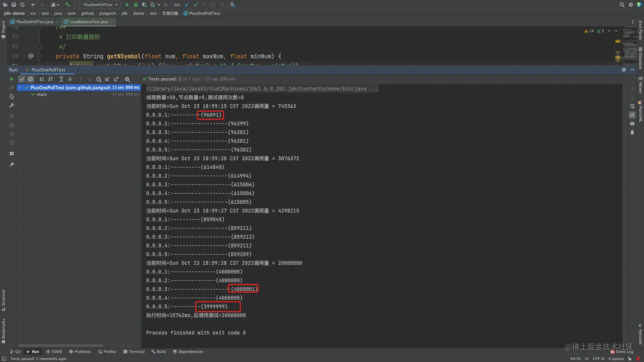Screen dimensions: 644x362
Task: Clear the console with the trash icon
Action: (632, 132)
